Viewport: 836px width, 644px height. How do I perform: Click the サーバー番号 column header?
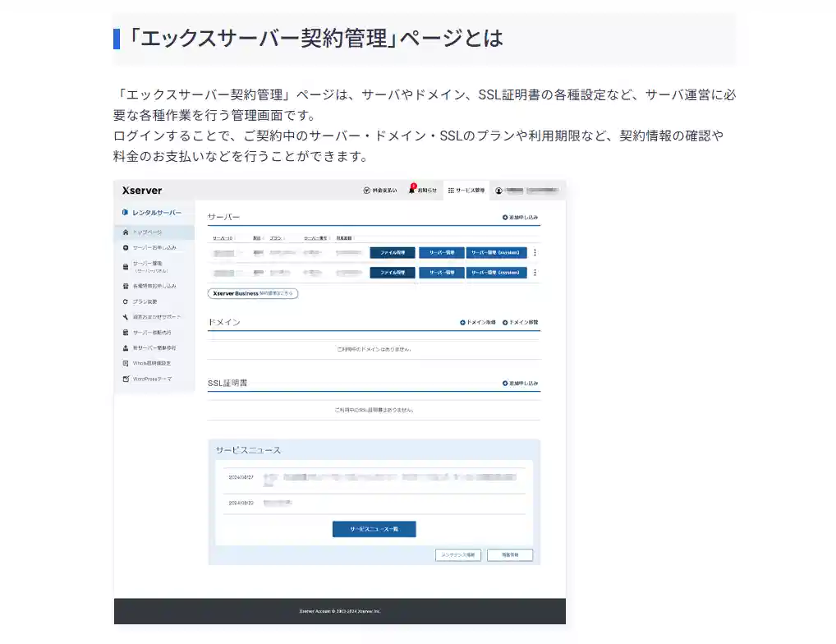(315, 238)
